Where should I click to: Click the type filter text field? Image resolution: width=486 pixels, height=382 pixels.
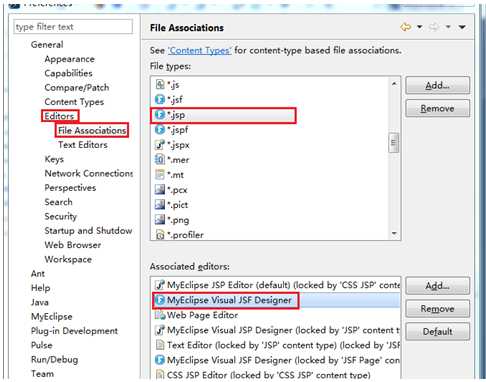[73, 27]
